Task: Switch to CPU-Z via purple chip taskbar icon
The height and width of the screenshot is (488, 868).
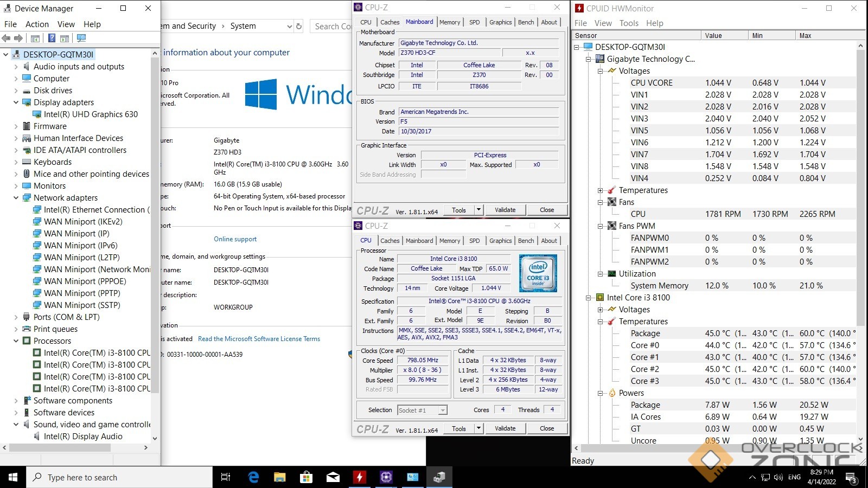Action: 386,477
